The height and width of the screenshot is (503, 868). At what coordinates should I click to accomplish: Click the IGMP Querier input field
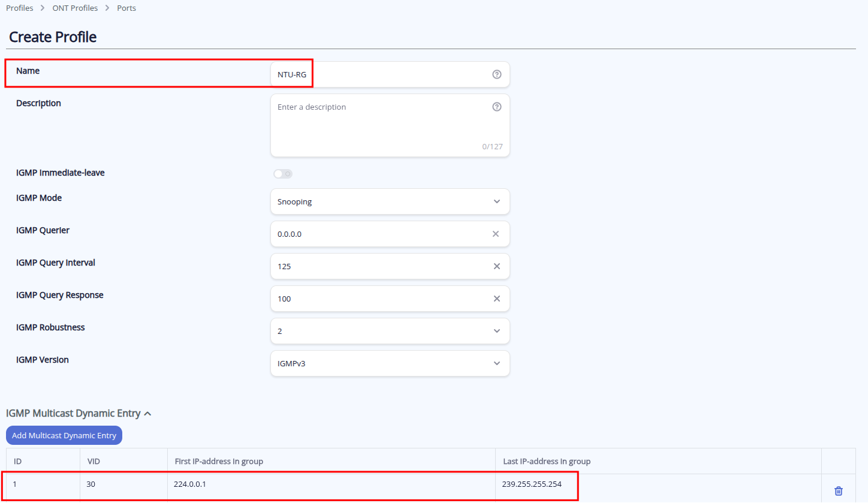click(x=378, y=234)
